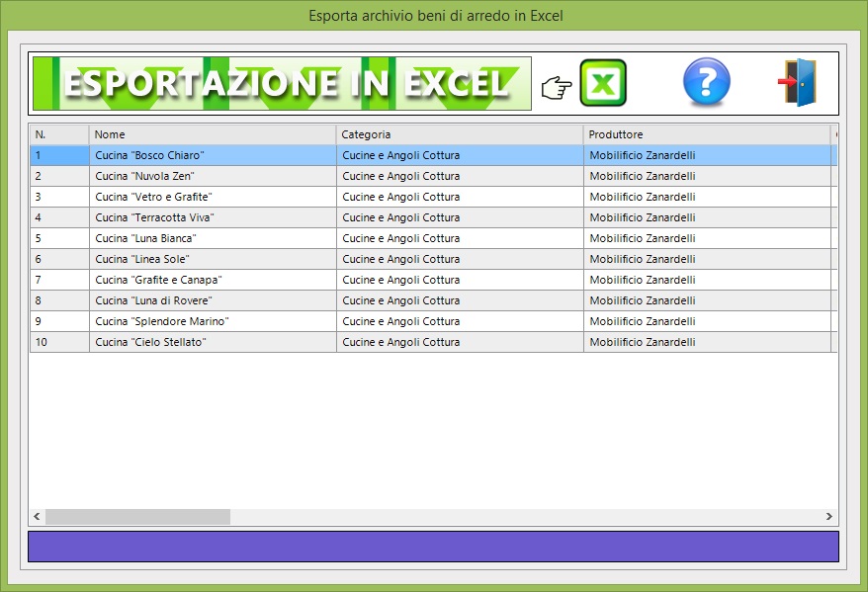
Task: Click the purple progress bar
Action: (x=433, y=547)
